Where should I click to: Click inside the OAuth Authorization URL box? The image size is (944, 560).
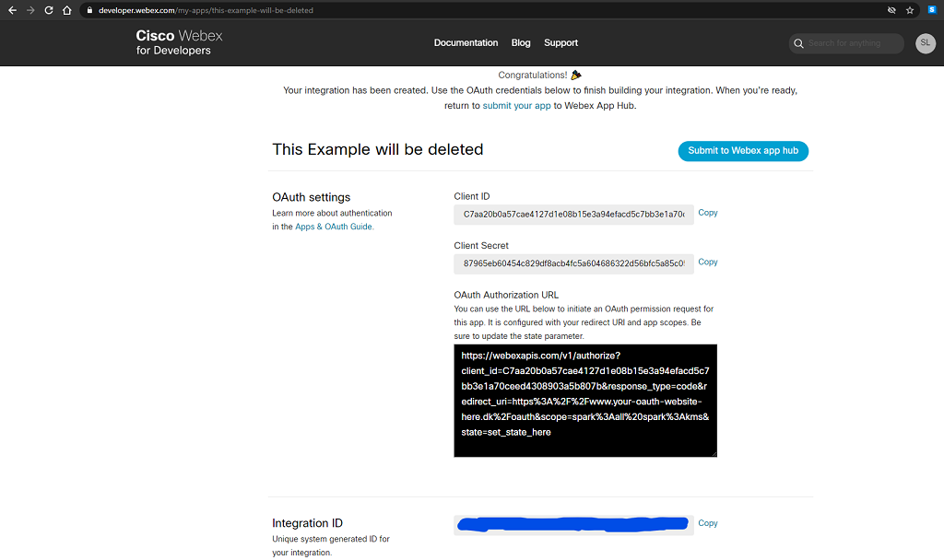pos(585,401)
